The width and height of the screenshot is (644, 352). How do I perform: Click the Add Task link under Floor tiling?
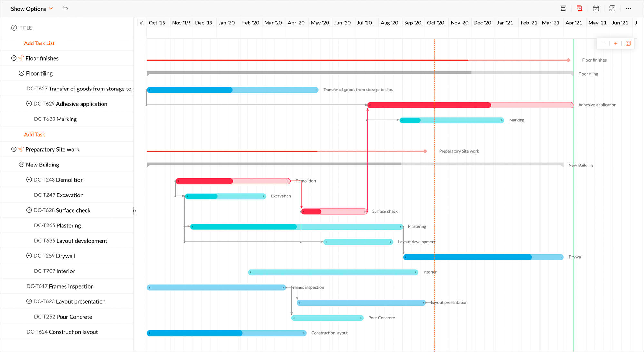[35, 134]
